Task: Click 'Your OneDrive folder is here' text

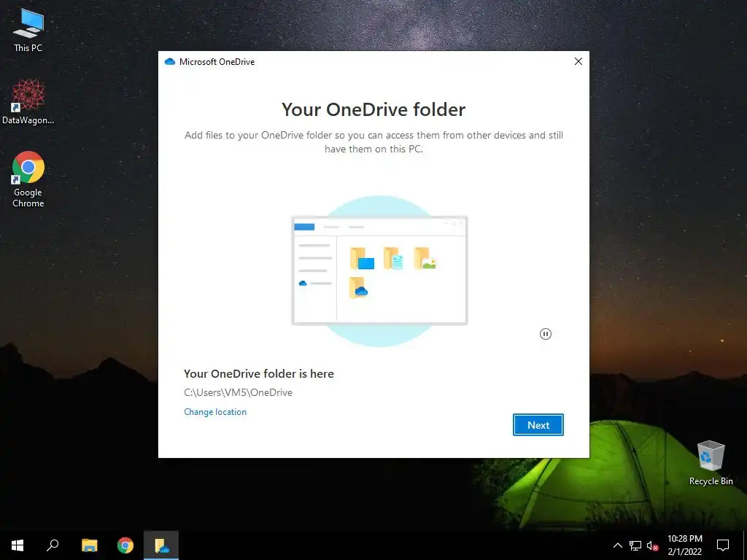Action: [259, 374]
